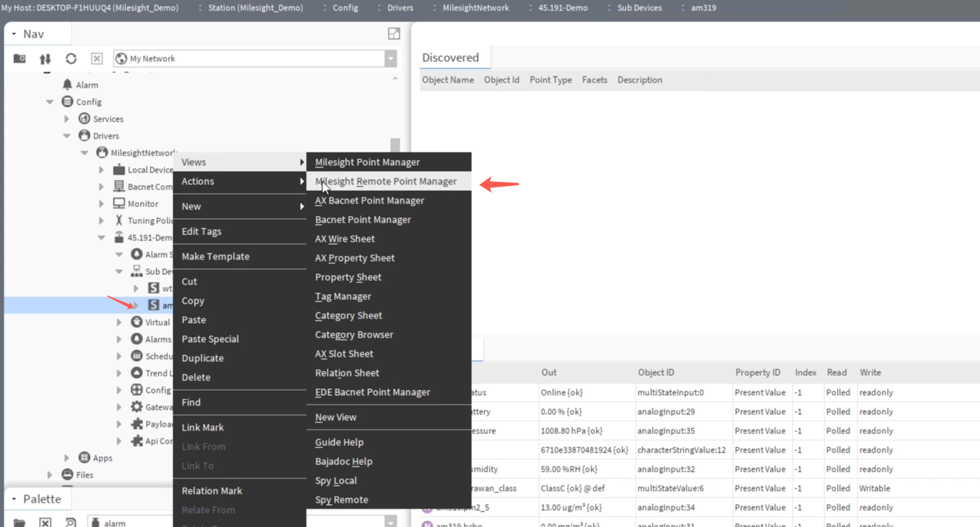
Task: Click the Files icon in tree
Action: click(x=67, y=475)
